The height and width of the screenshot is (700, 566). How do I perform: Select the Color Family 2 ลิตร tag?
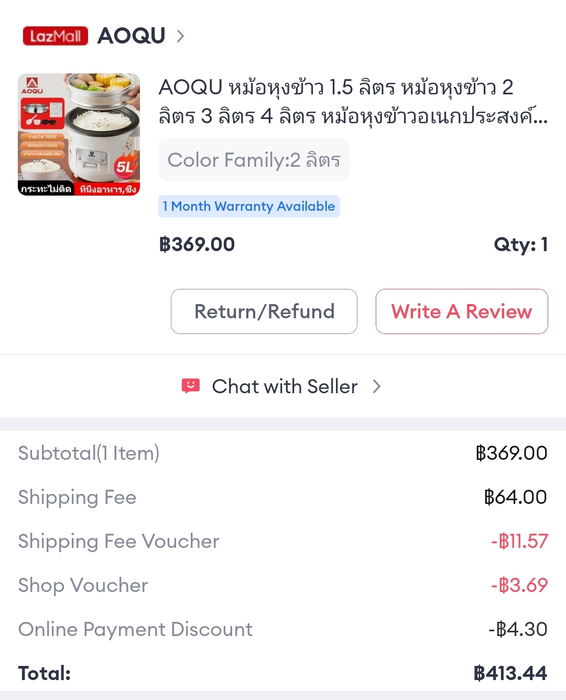pos(254,160)
